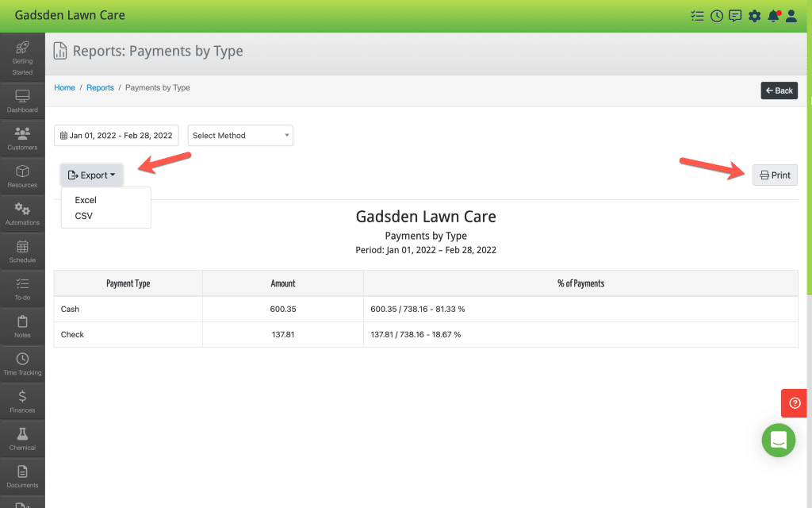Screen dimensions: 812x508
Task: Follow the Reports breadcrumb link
Action: (x=100, y=87)
